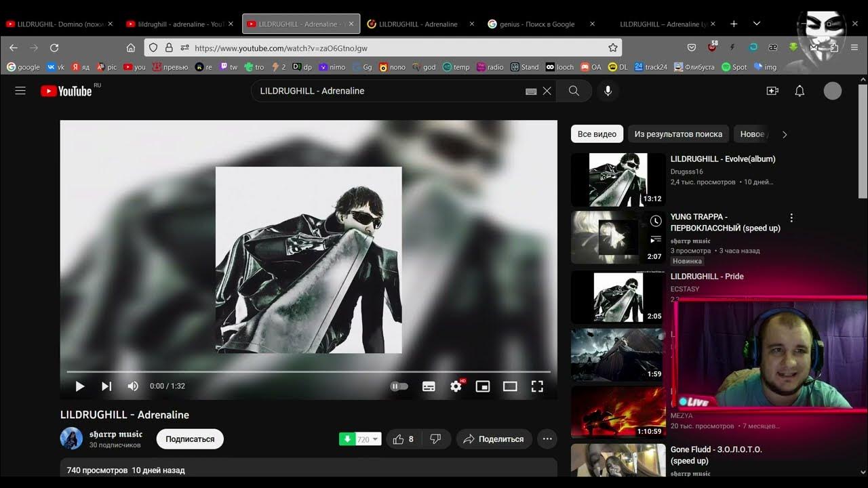This screenshot has height=488, width=868.
Task: Open uBlock extension with 58 badge
Action: (x=712, y=47)
